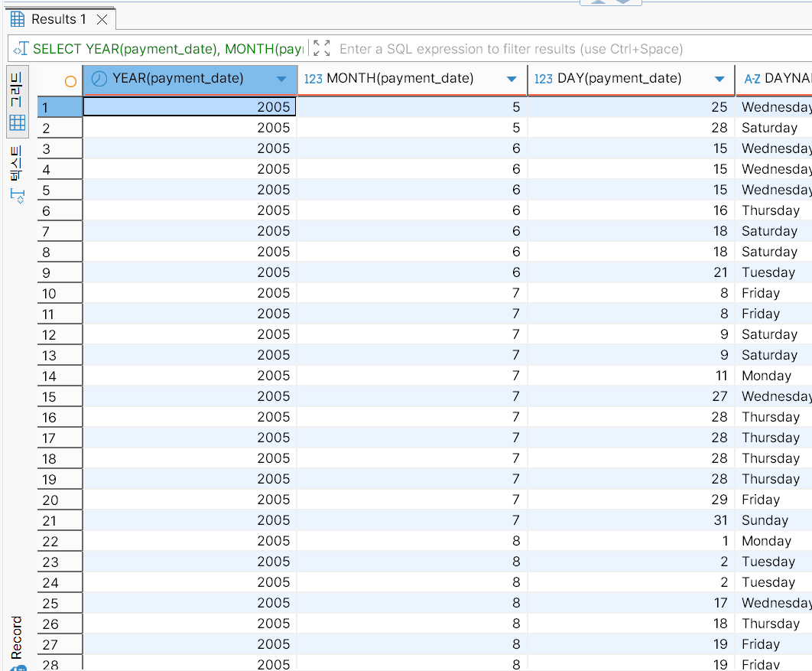
Task: Open the YEAR(payment_date) column dropdown arrow
Action: pyautogui.click(x=281, y=80)
